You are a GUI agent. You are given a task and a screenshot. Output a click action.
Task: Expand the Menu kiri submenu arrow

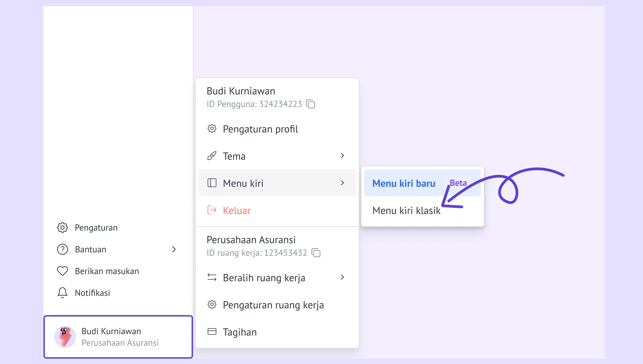[x=342, y=183]
